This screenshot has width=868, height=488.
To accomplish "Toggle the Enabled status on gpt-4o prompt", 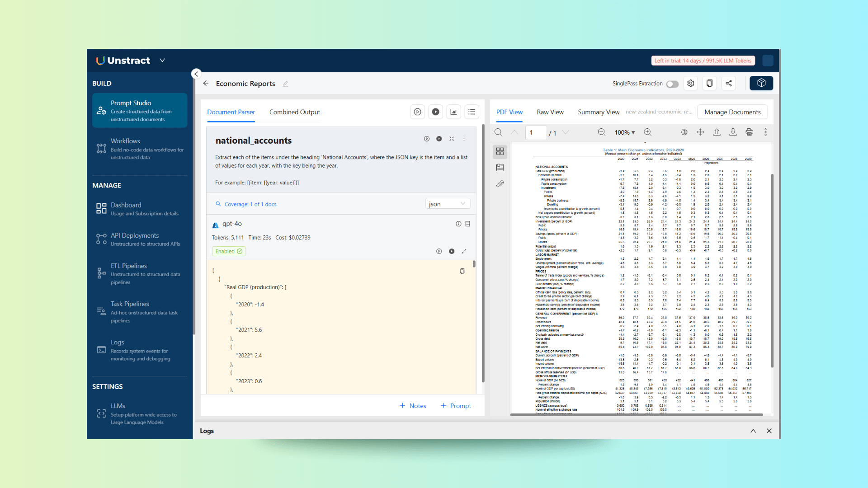I will pyautogui.click(x=229, y=251).
